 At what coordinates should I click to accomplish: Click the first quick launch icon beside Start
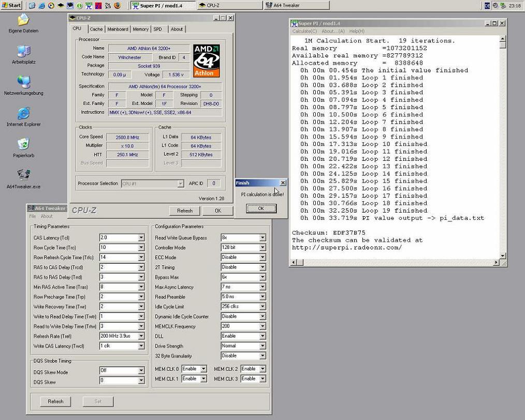click(32, 5)
